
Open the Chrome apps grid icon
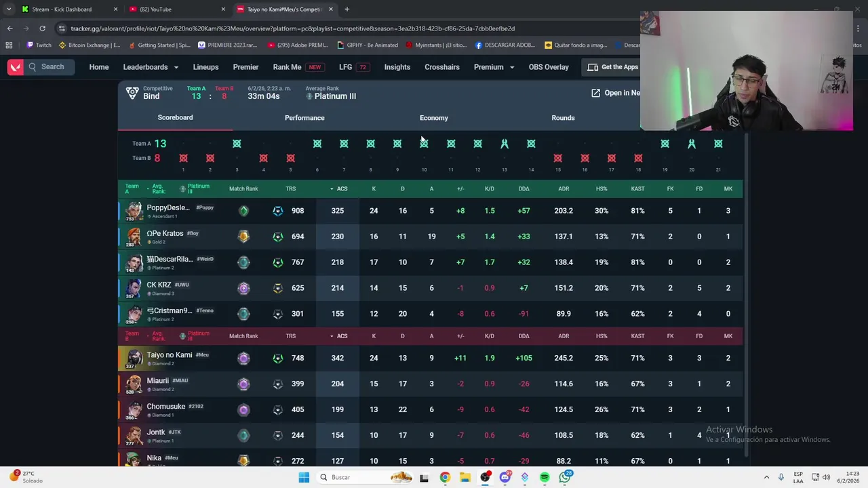[9, 45]
